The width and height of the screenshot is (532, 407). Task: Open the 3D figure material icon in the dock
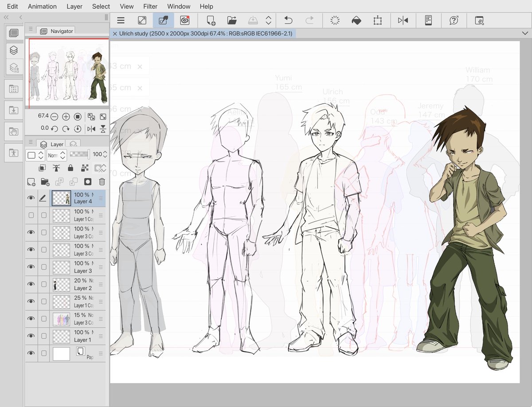(x=14, y=153)
